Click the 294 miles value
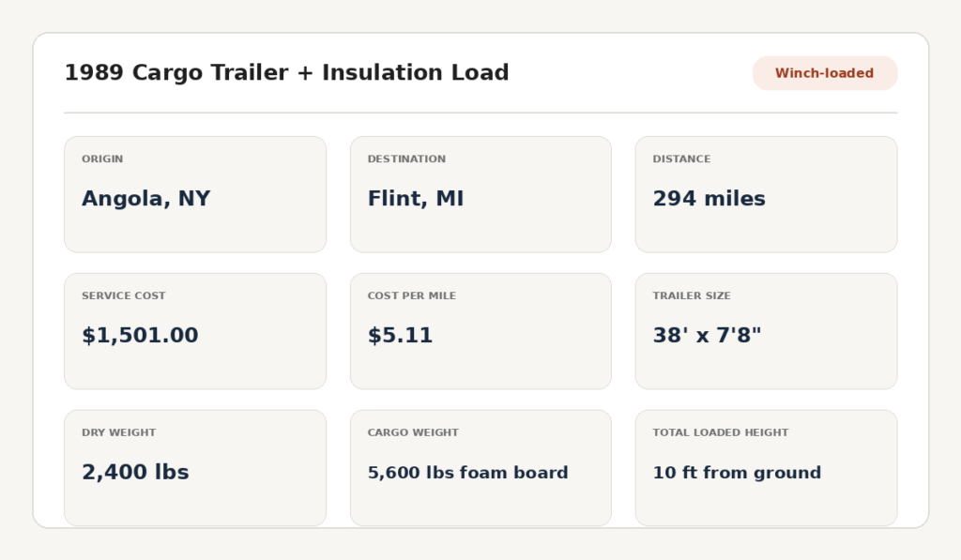961x560 pixels. pos(709,199)
